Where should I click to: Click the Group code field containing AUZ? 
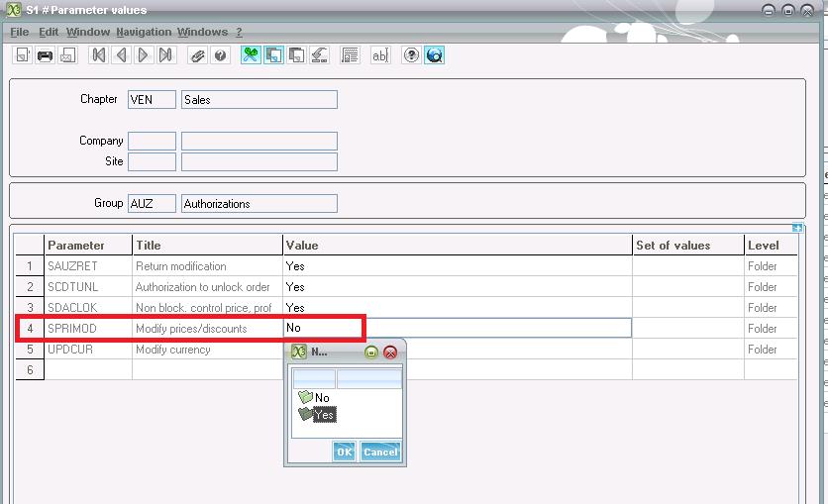pos(152,204)
